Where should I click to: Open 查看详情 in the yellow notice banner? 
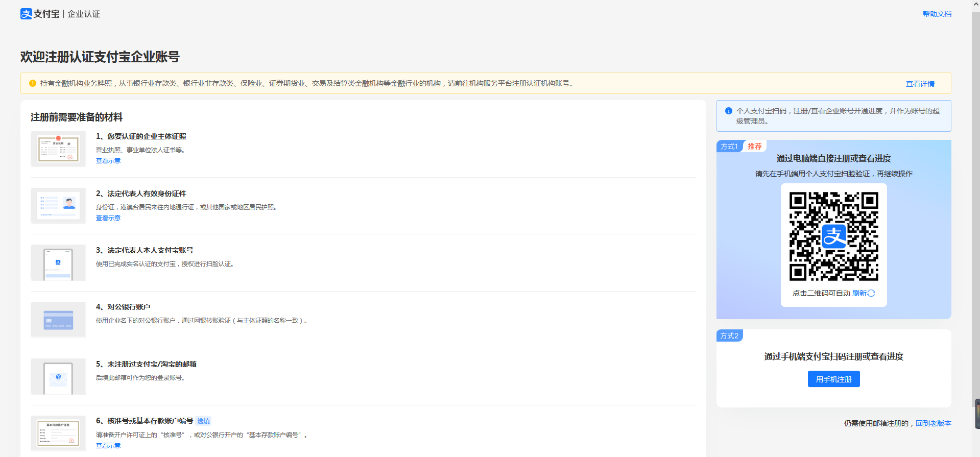click(920, 84)
